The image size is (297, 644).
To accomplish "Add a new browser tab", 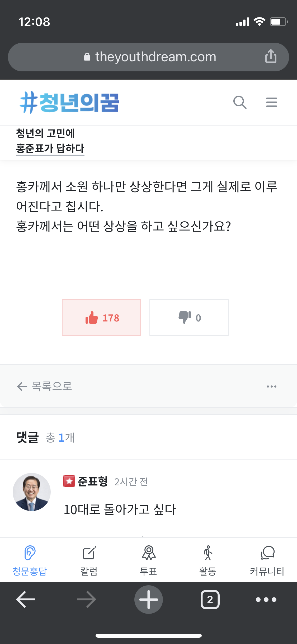I will coord(148,600).
